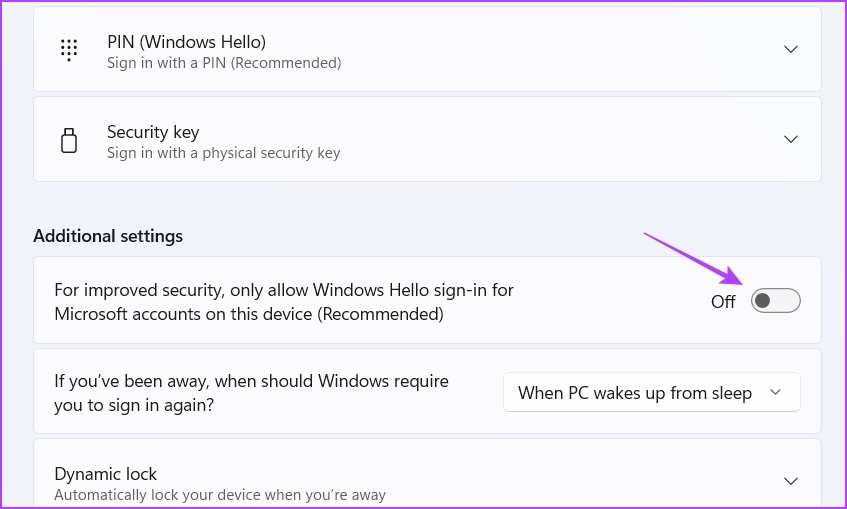This screenshot has width=847, height=509.
Task: Click 'Sign in with a PIN (Recommended)' text
Action: pos(224,63)
